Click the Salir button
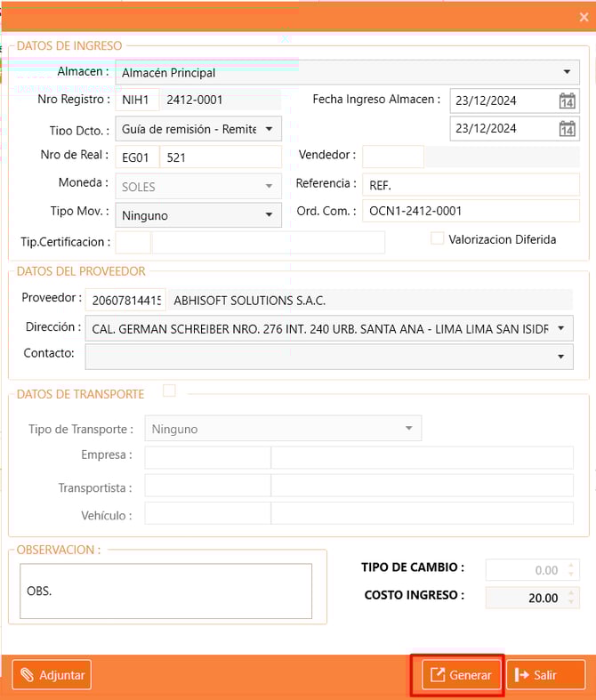The width and height of the screenshot is (596, 700). (545, 675)
